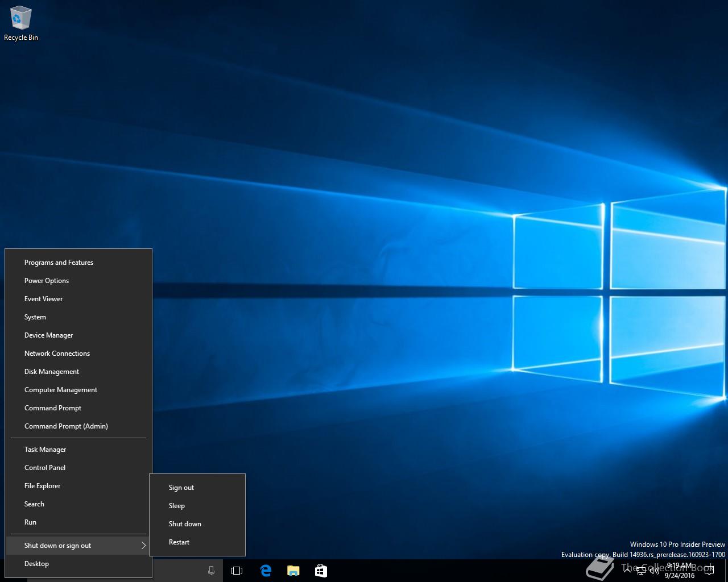
Task: Select Shut down from the submenu
Action: pyautogui.click(x=185, y=524)
